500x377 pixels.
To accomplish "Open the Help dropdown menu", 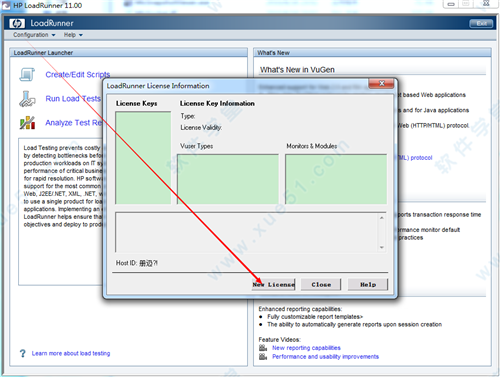I will click(x=73, y=35).
